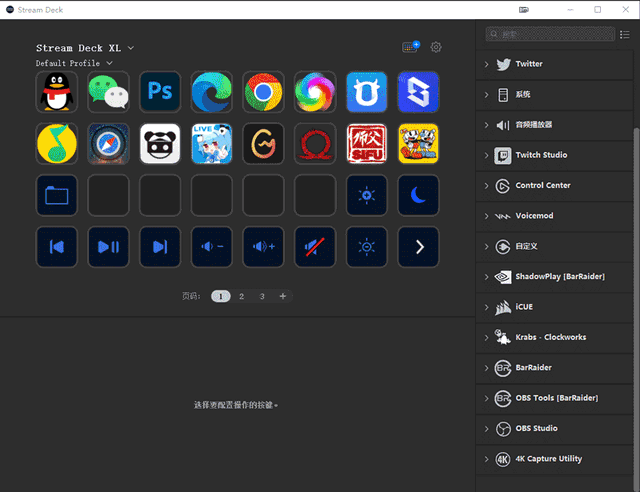640x492 pixels.
Task: Select the QQ penguin key
Action: coord(57,92)
